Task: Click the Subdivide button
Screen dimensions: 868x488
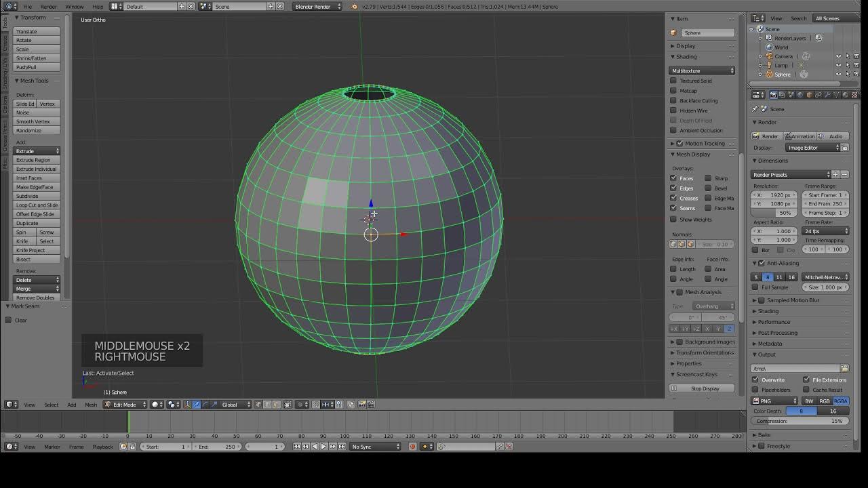Action: point(37,196)
